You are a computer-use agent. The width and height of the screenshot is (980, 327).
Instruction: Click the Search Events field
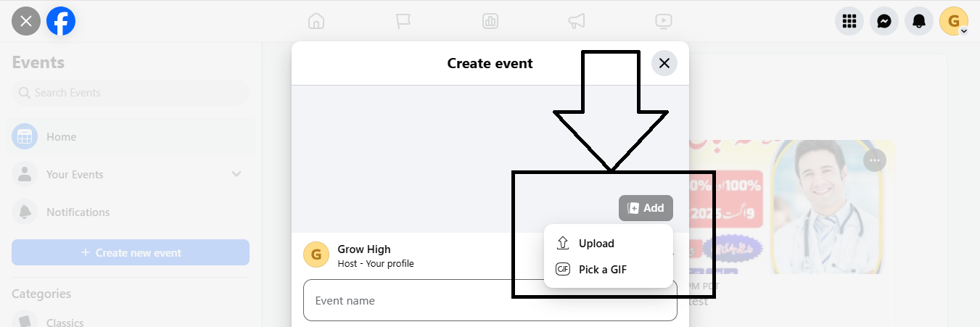pos(131,93)
